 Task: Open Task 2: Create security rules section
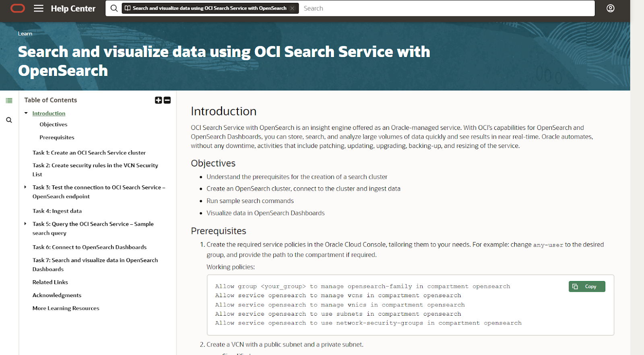click(x=95, y=170)
